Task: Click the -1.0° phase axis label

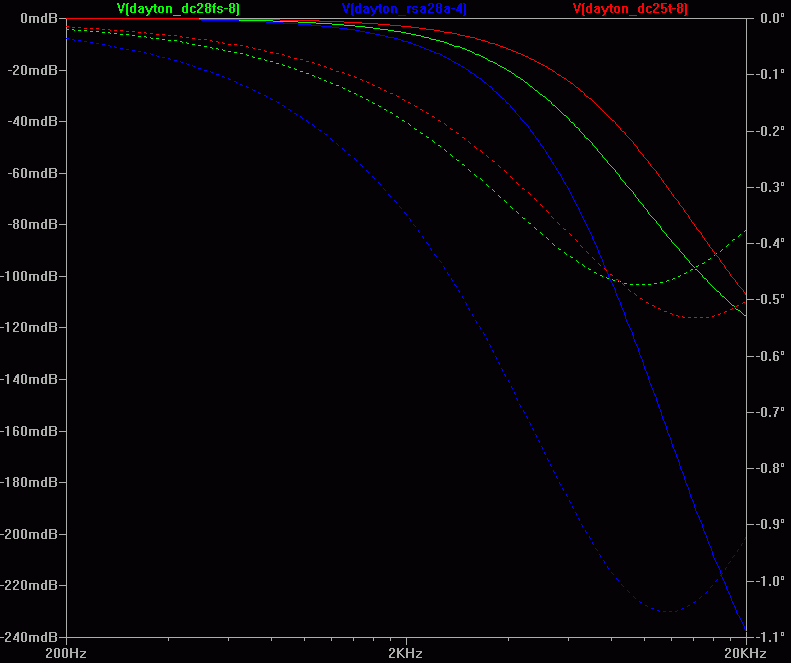Action: coord(769,581)
